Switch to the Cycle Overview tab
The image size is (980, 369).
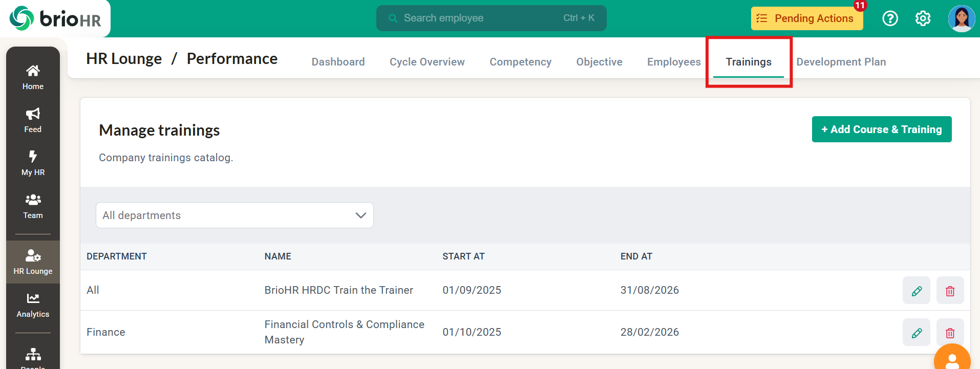[427, 62]
